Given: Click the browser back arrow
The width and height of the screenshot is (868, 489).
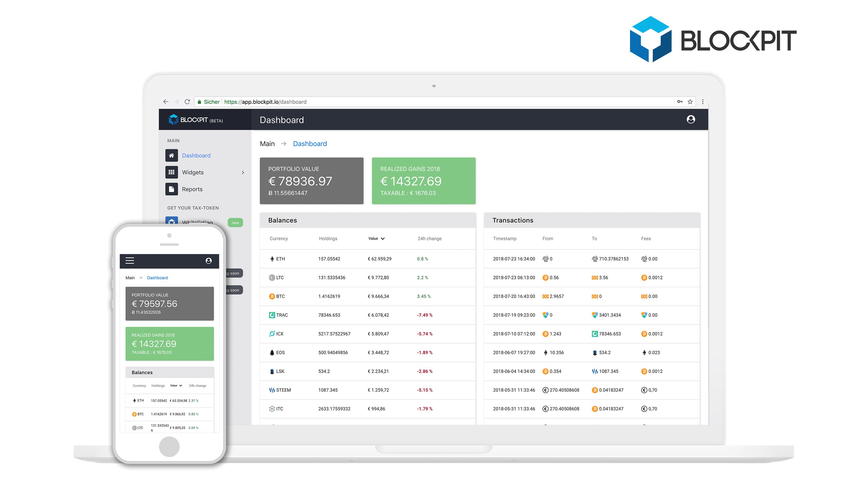Looking at the screenshot, I should point(166,101).
